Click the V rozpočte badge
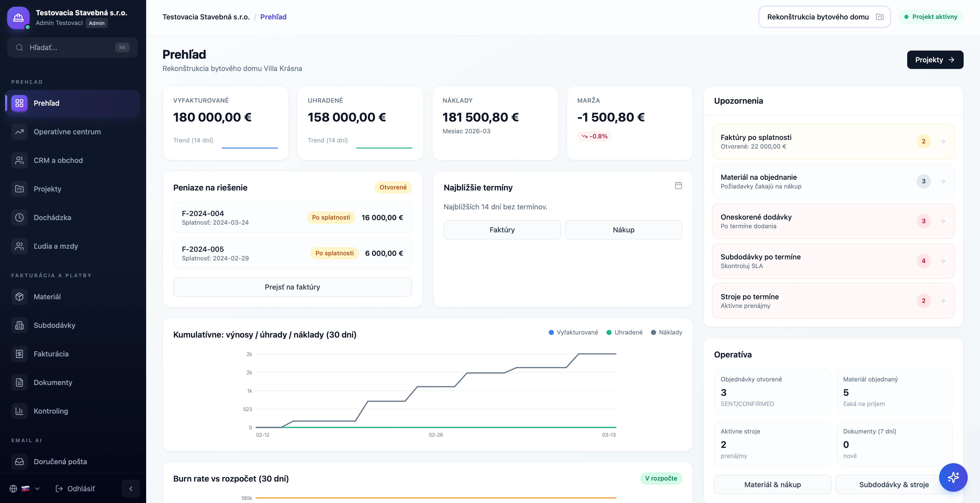This screenshot has width=980, height=503. 661,478
